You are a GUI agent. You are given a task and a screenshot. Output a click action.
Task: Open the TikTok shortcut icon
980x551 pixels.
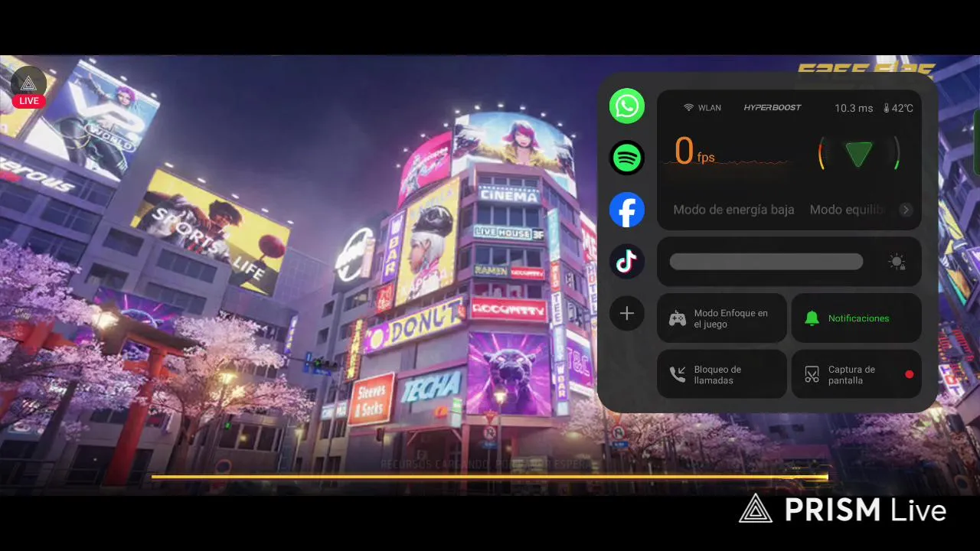[x=627, y=262]
